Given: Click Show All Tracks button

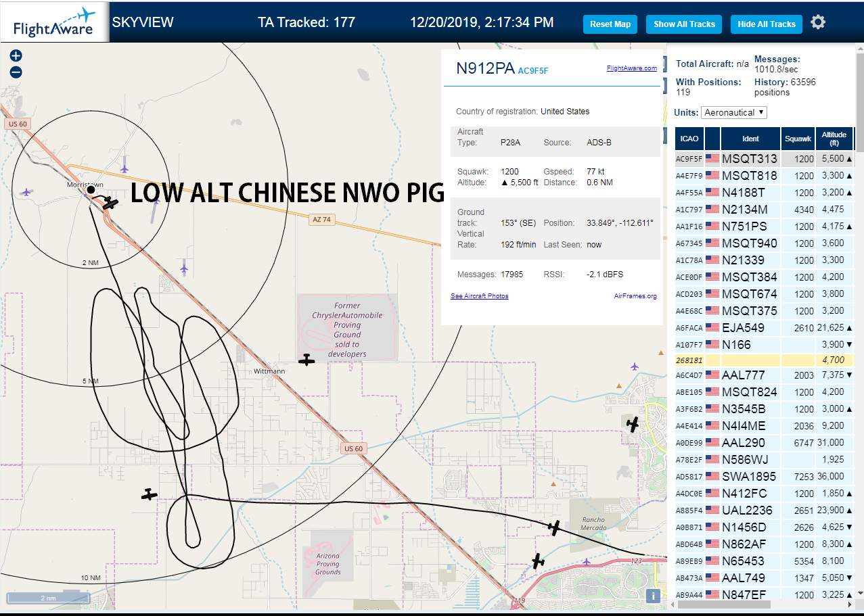Looking at the screenshot, I should [684, 24].
